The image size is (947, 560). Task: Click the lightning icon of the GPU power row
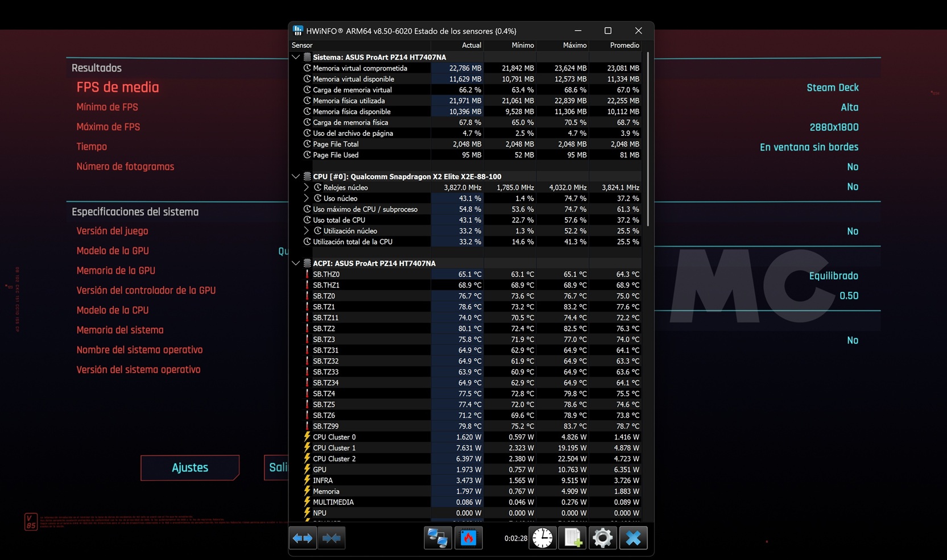pyautogui.click(x=307, y=470)
